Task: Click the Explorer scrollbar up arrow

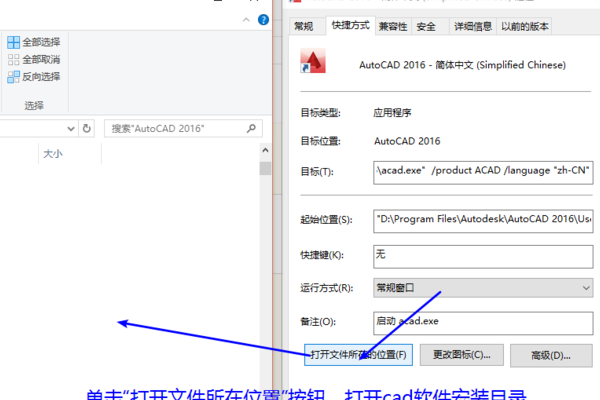Action: 265,150
